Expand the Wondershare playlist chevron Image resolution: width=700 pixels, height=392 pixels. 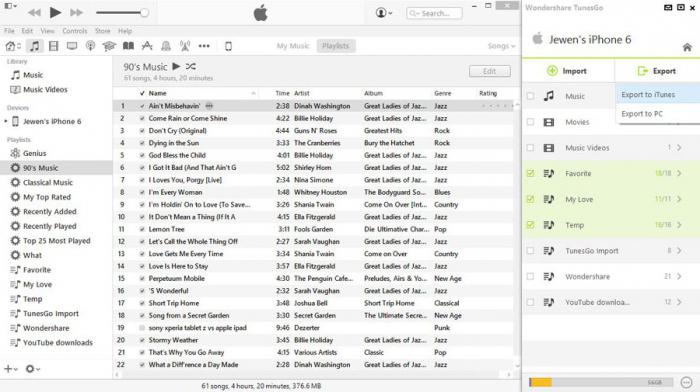coord(679,277)
